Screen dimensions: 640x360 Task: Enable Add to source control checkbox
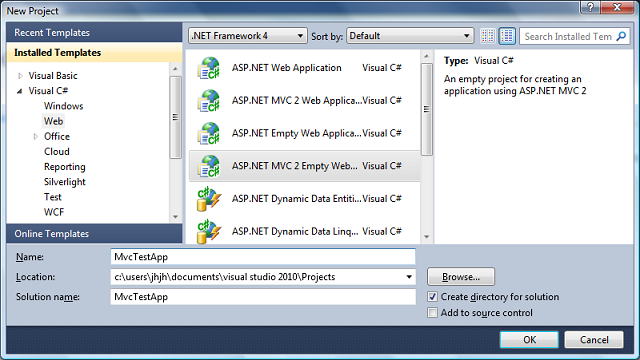[x=432, y=313]
